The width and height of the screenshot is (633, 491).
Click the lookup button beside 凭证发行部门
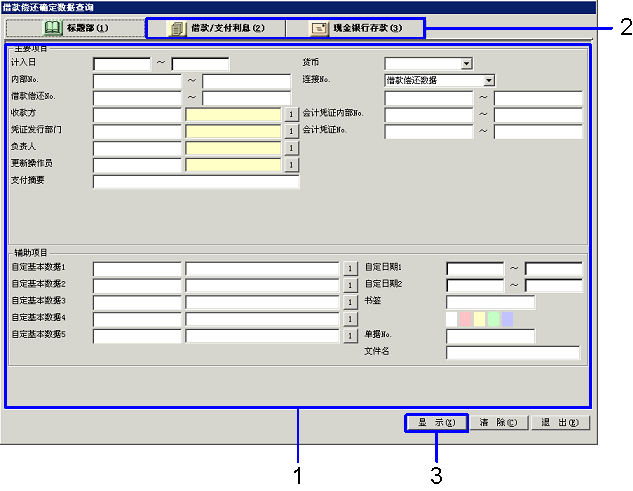coord(291,132)
